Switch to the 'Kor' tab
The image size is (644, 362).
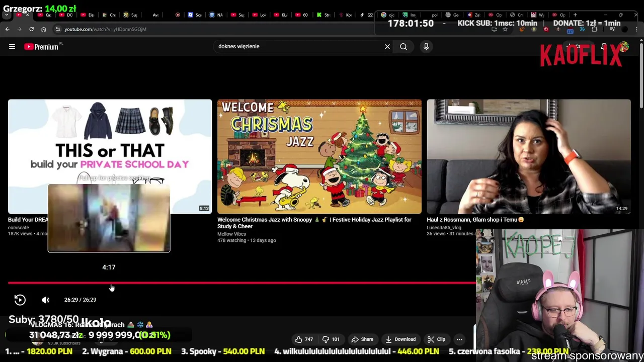pyautogui.click(x=345, y=15)
